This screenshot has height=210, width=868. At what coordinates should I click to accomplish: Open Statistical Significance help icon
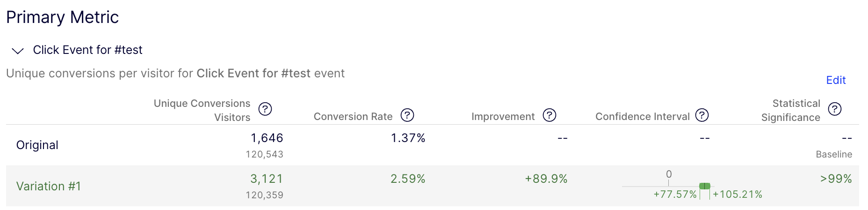[x=835, y=109]
